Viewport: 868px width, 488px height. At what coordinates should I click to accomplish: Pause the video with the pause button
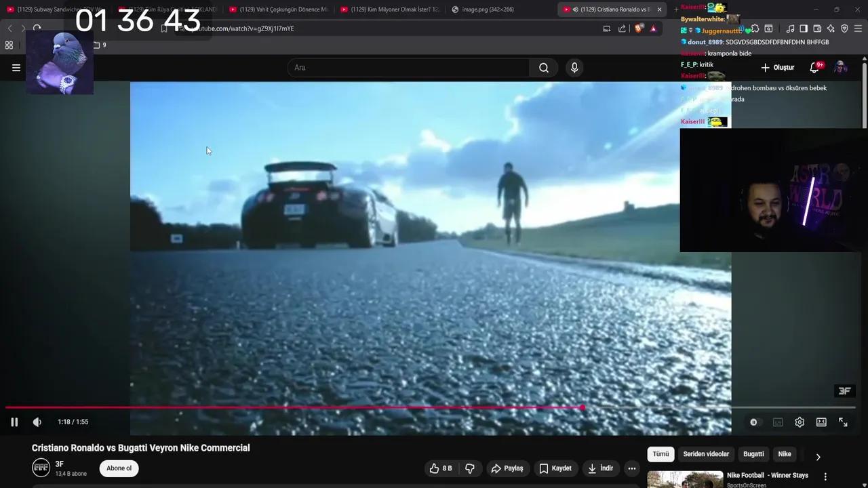coord(14,422)
